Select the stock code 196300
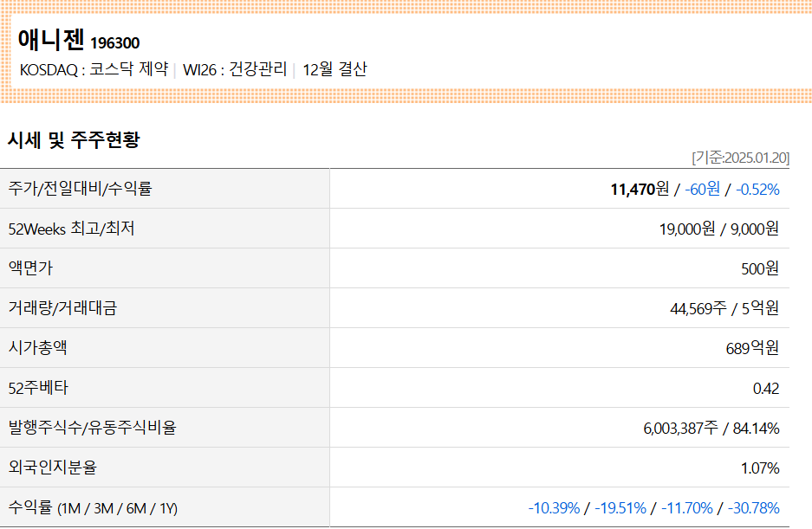This screenshot has height=529, width=812. point(115,43)
